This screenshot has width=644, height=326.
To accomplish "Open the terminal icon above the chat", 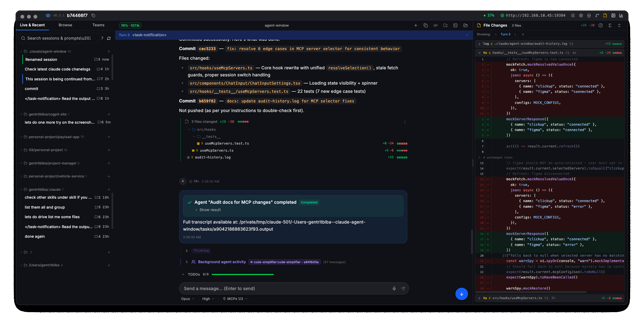I will pyautogui.click(x=455, y=25).
